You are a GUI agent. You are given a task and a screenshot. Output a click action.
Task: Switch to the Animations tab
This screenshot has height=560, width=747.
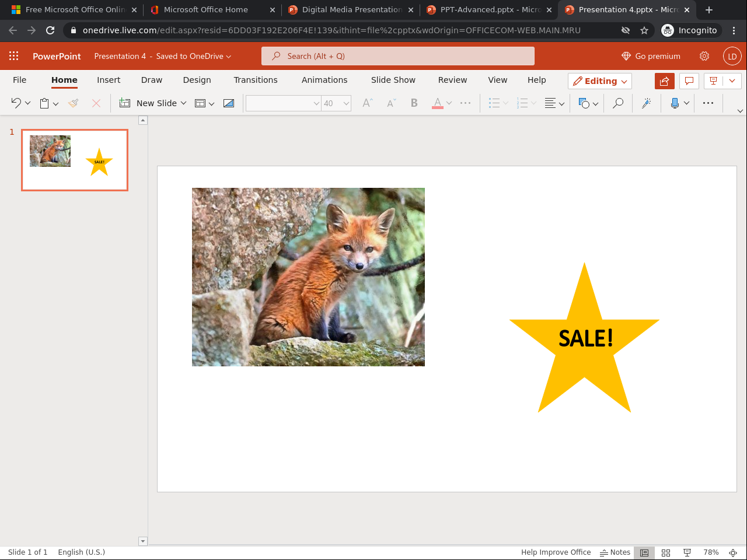(x=324, y=80)
